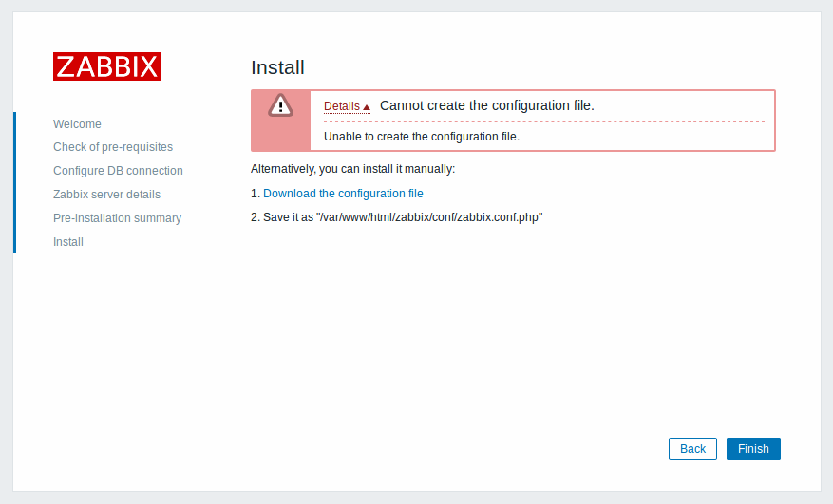
Task: Select Pre-installation summary step
Action: point(118,218)
